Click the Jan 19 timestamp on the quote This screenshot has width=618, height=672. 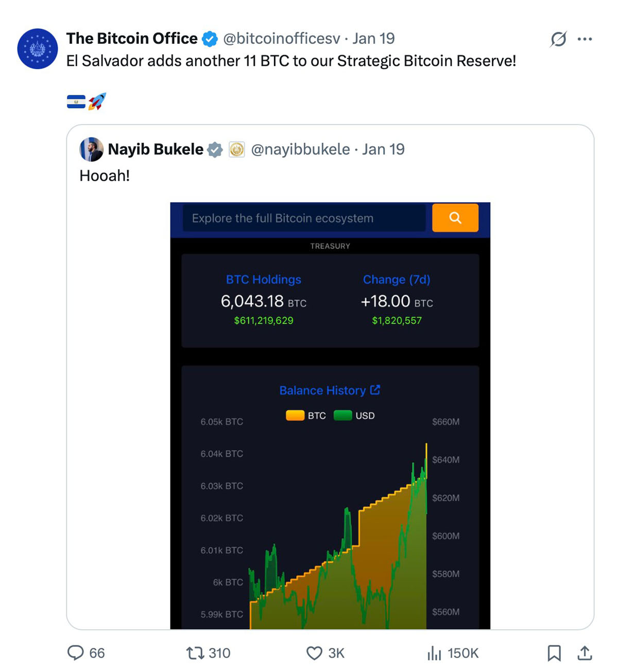(383, 149)
